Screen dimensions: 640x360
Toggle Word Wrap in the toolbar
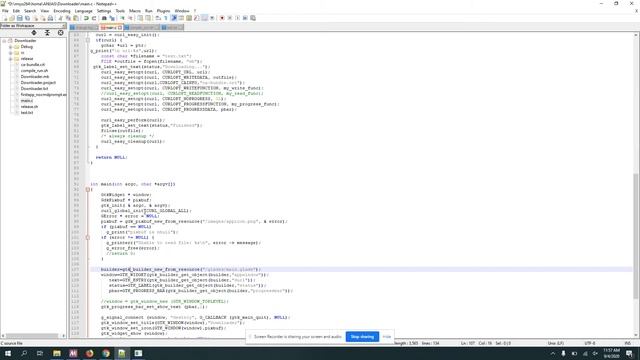pos(158,18)
